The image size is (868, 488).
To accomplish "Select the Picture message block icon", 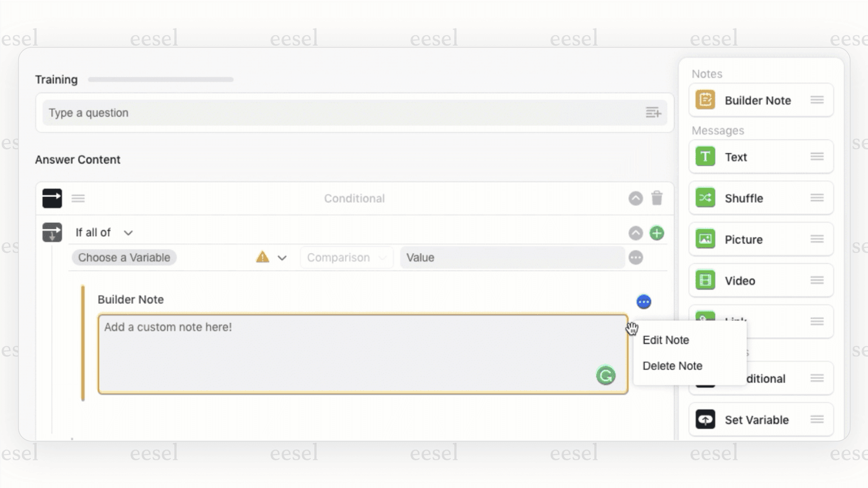I will [705, 239].
